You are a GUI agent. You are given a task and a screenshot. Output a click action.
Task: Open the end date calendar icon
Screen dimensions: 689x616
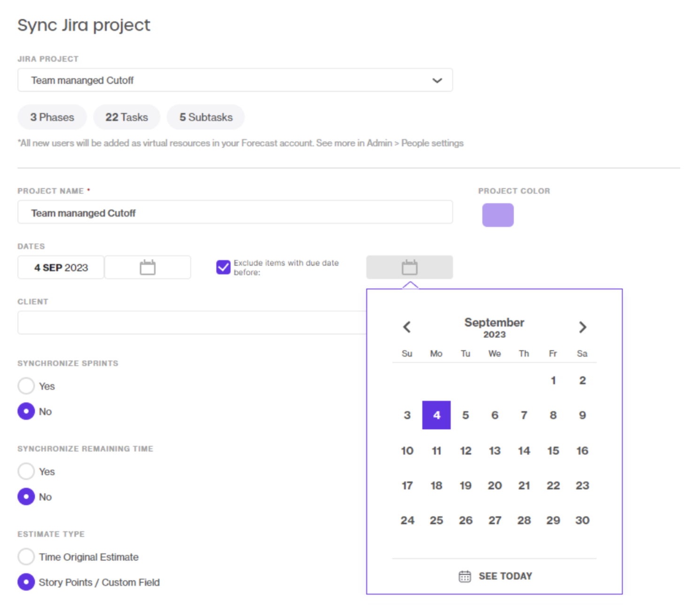point(147,267)
